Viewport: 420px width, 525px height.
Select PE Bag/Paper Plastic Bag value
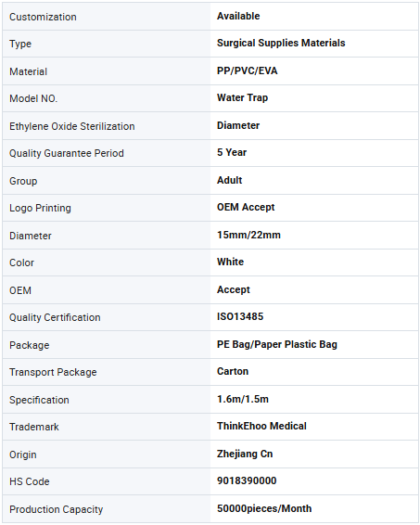(x=277, y=344)
